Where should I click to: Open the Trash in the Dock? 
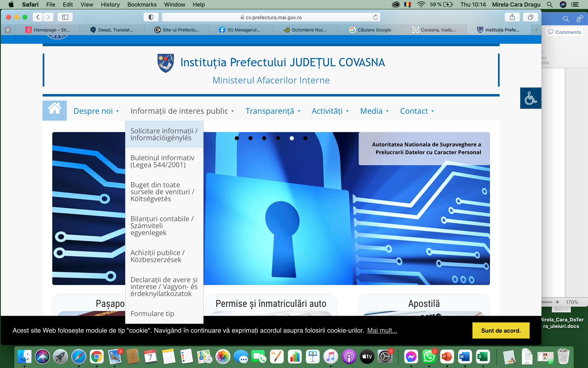click(563, 357)
